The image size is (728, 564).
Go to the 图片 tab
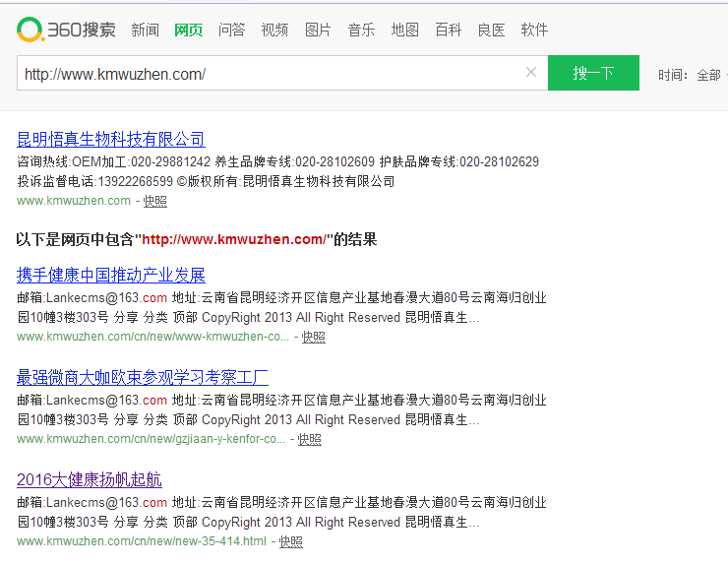318,31
